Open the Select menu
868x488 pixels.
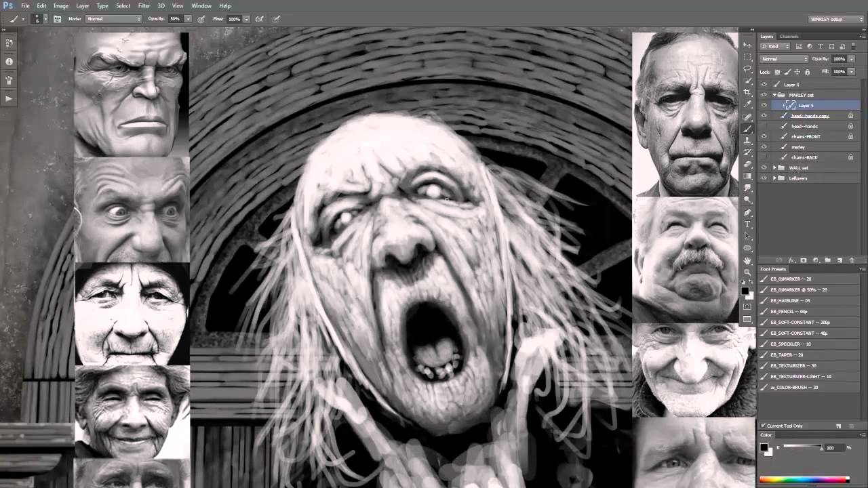click(x=123, y=5)
